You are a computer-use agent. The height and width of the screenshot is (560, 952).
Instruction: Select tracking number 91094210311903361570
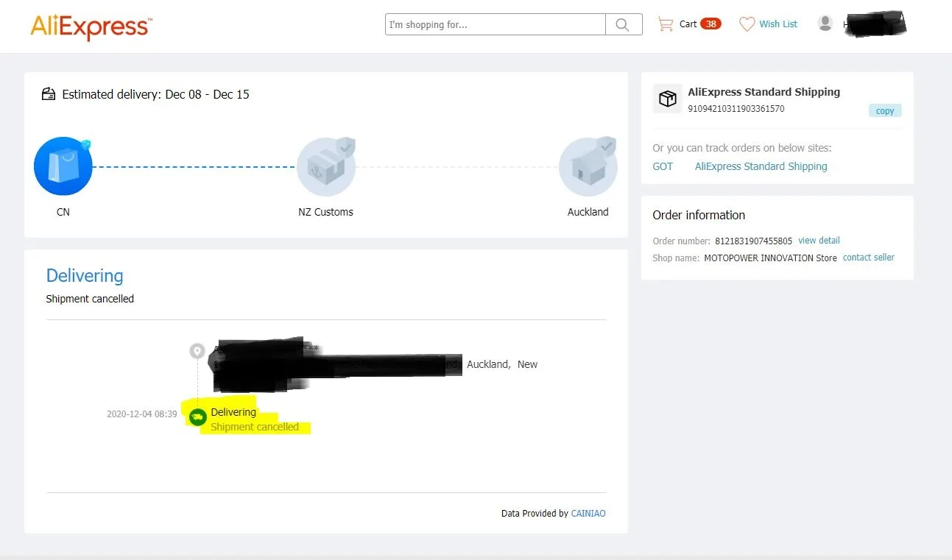point(736,109)
